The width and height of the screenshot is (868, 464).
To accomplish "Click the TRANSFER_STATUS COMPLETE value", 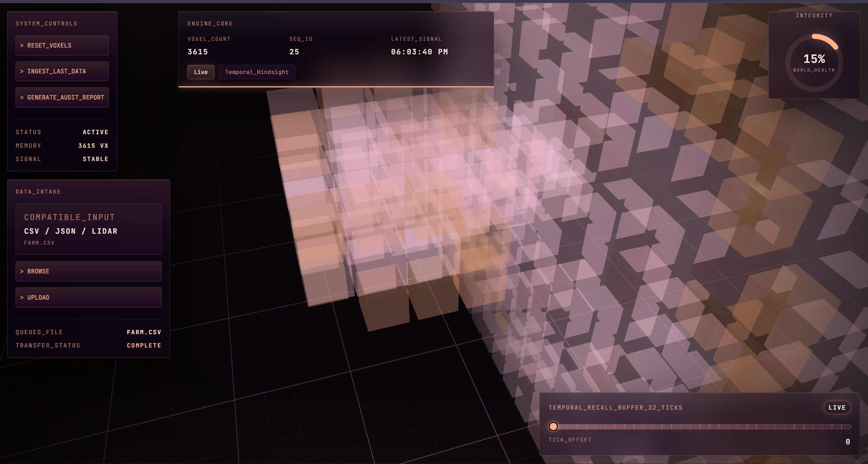I will click(x=144, y=345).
